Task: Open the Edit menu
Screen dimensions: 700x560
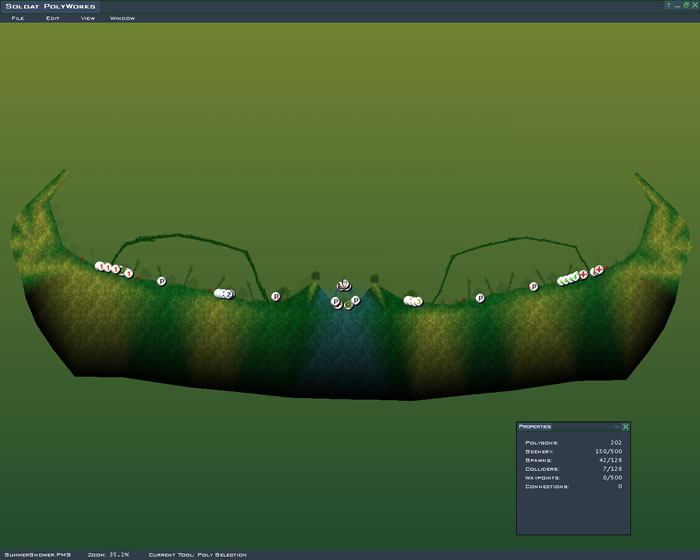Action: [53, 18]
